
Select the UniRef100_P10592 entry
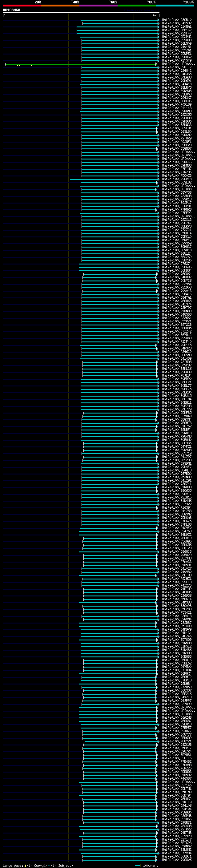point(176,775)
